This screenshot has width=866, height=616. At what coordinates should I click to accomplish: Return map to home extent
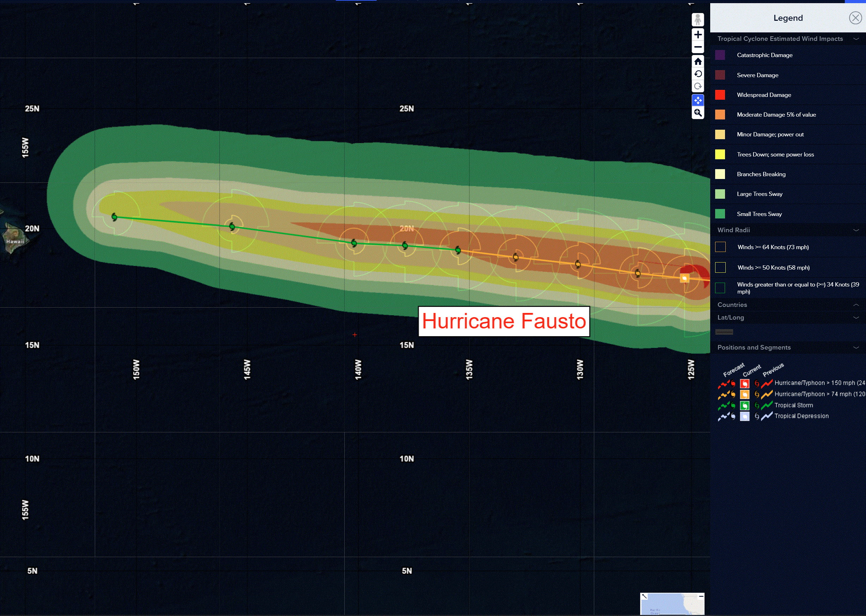(698, 61)
